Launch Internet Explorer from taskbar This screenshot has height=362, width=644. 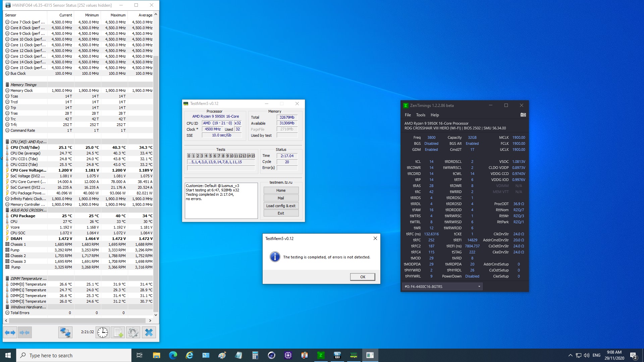[x=190, y=355]
